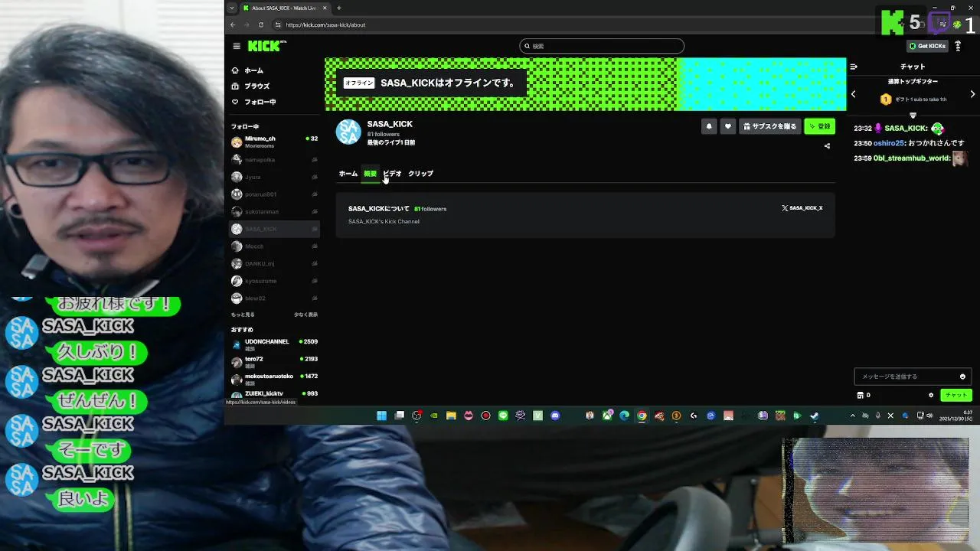Open Mocch channel in sidebar
Image resolution: width=980 pixels, height=551 pixels.
coord(274,246)
